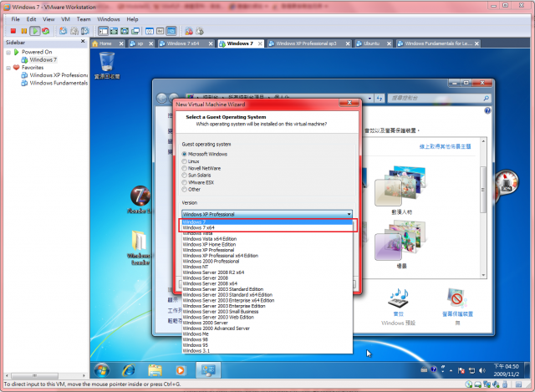Screen dimensions: 535x392
Task: Collapse the Favorites tree node
Action: pos(8,68)
